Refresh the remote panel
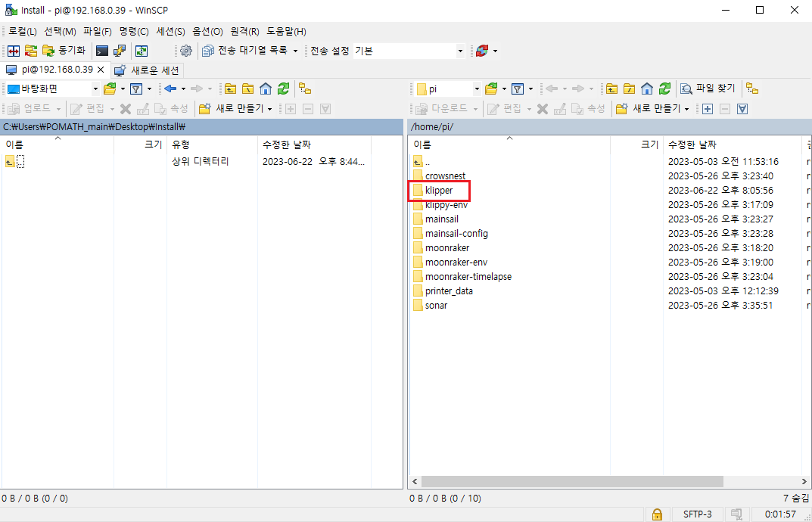This screenshot has height=522, width=812. point(664,89)
